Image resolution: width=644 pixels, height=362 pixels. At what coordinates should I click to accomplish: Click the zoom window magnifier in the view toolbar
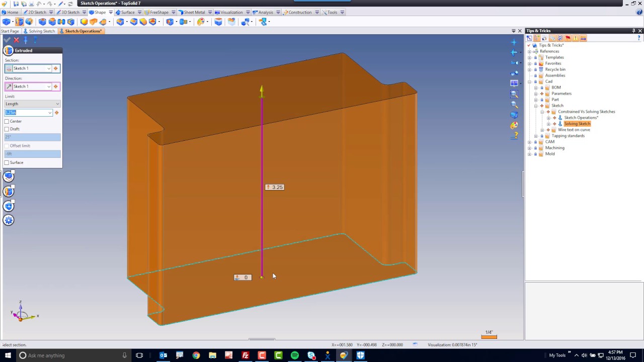514,94
